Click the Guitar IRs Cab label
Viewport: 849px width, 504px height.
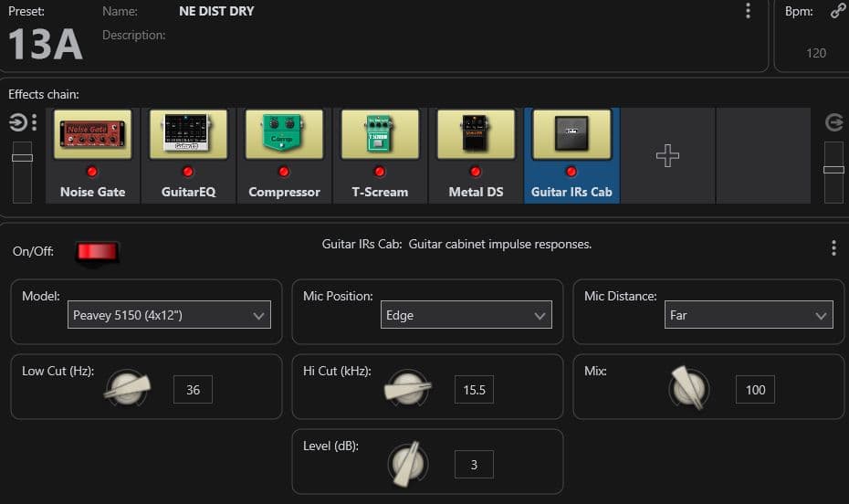(x=571, y=192)
